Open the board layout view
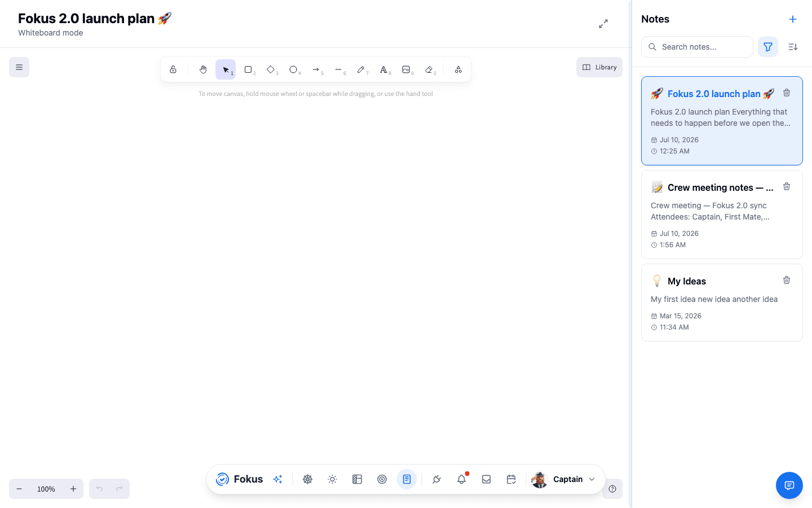812x508 pixels. point(358,479)
